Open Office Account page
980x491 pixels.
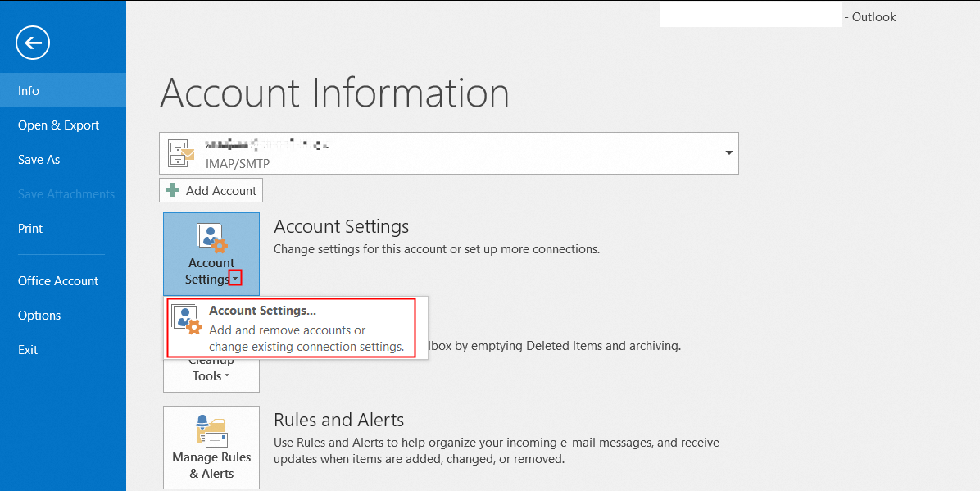(58, 281)
